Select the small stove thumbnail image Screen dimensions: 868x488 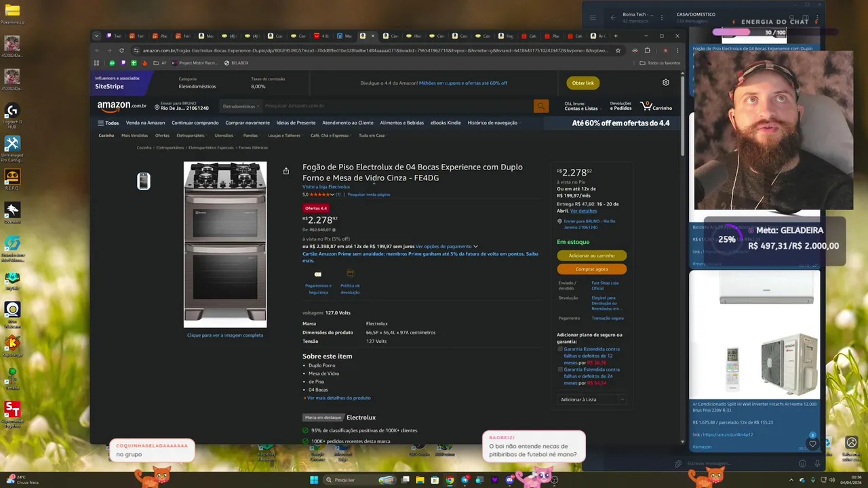click(x=144, y=181)
